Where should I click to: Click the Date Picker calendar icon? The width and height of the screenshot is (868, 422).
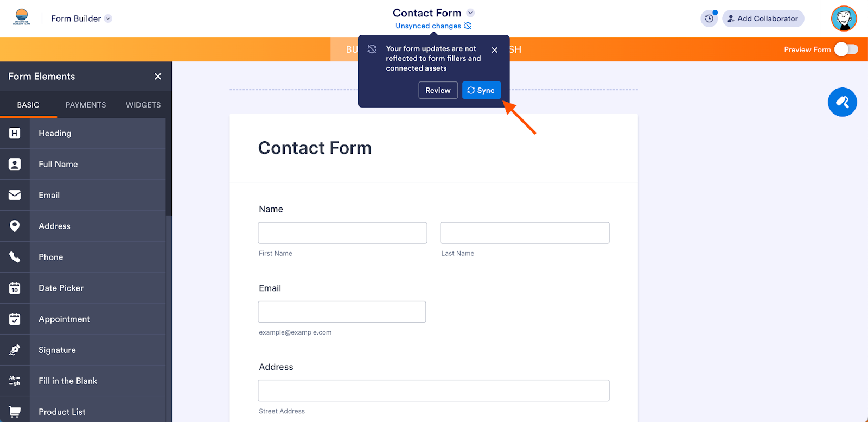[x=15, y=288]
